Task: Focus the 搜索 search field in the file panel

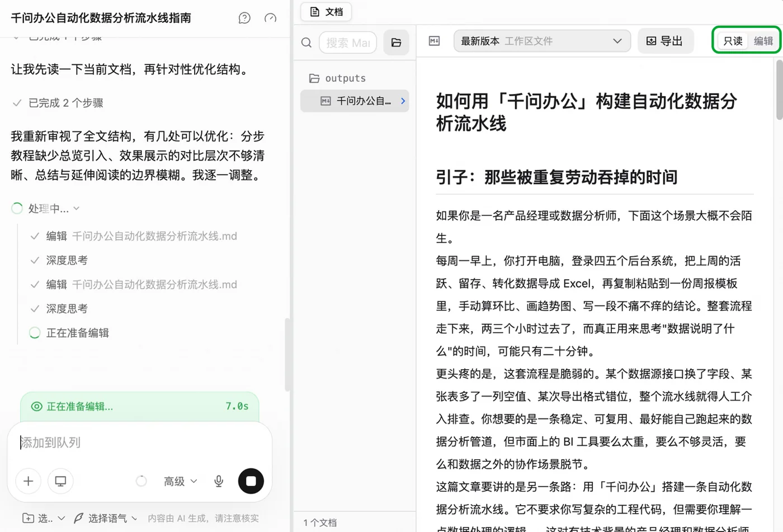Action: [348, 43]
